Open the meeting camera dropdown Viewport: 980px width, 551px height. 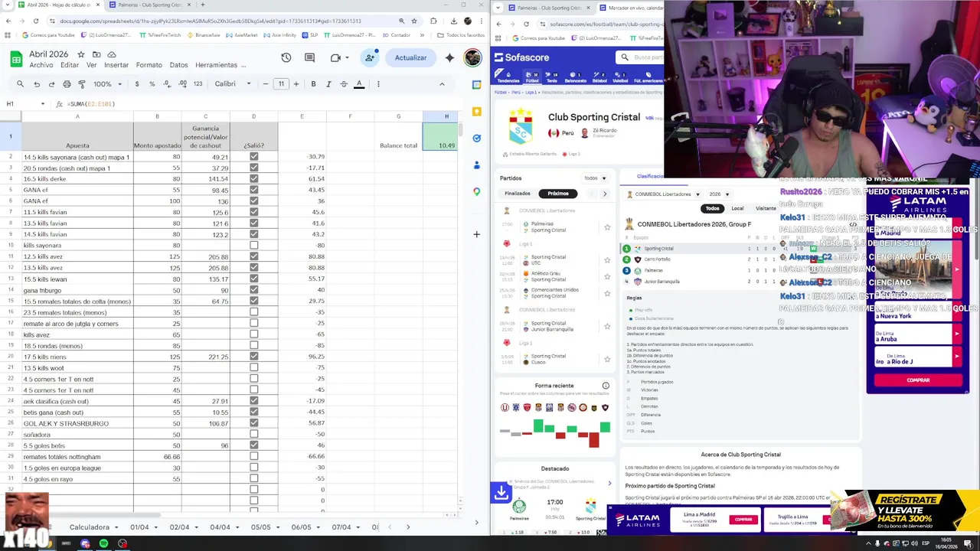click(x=346, y=58)
